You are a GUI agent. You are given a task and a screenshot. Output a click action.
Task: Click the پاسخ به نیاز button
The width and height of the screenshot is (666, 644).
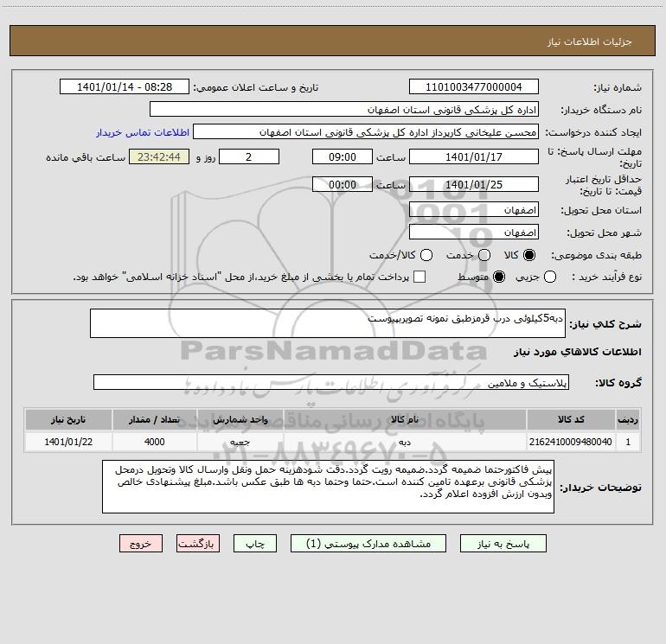pyautogui.click(x=503, y=544)
